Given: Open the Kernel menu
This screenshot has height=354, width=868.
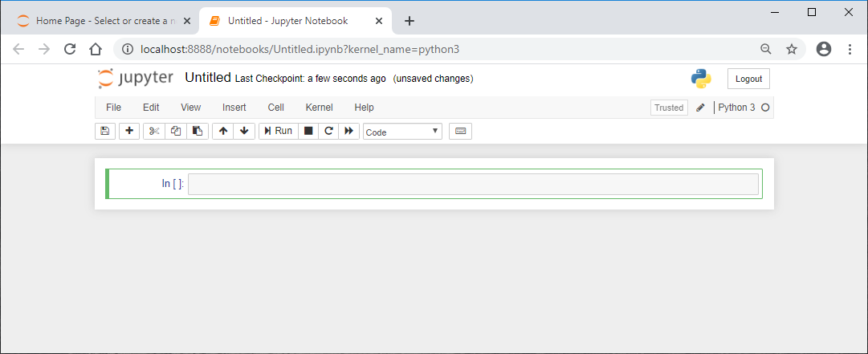Looking at the screenshot, I should (320, 108).
